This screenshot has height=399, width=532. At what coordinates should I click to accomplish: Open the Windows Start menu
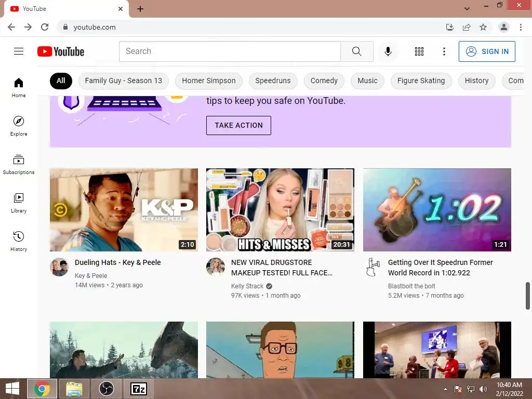click(12, 389)
